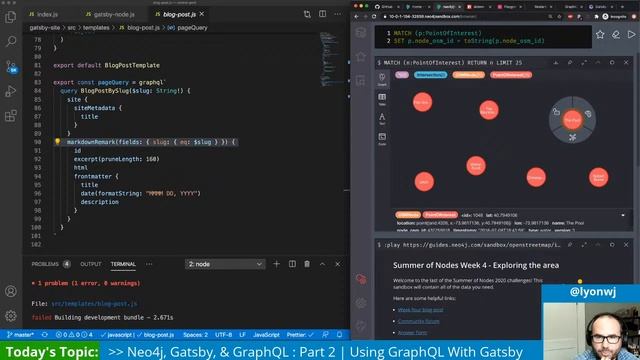Clear the Cypher editor with the eraser icon
The height and width of the screenshot is (360, 640).
[616, 35]
